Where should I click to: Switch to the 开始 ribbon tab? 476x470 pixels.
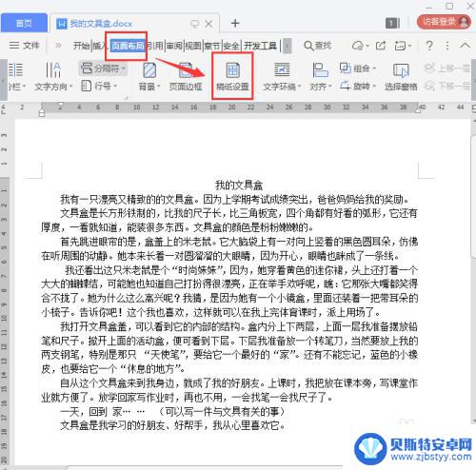(x=81, y=46)
